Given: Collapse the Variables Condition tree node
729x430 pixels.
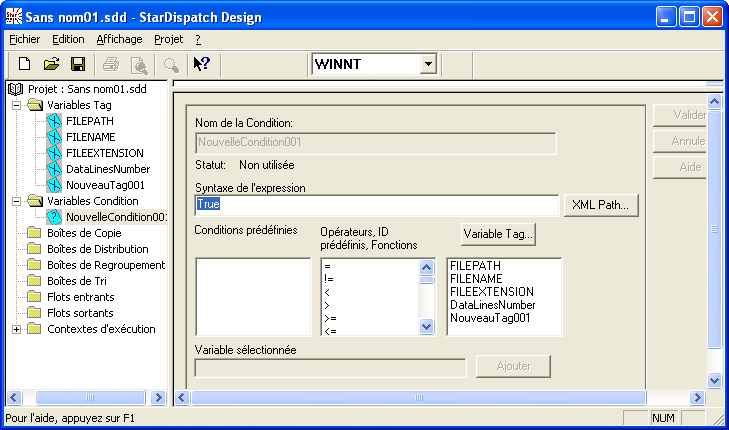Looking at the screenshot, I should [x=17, y=201].
